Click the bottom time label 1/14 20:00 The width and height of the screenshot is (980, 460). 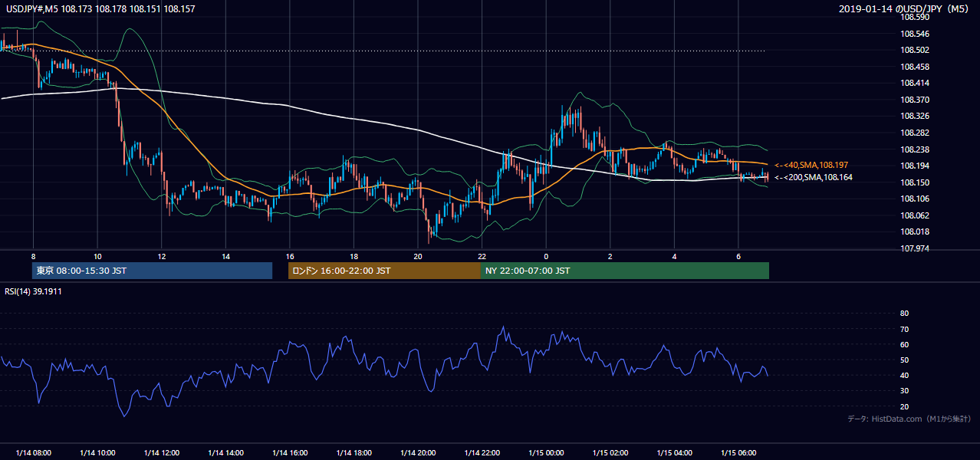pyautogui.click(x=418, y=452)
